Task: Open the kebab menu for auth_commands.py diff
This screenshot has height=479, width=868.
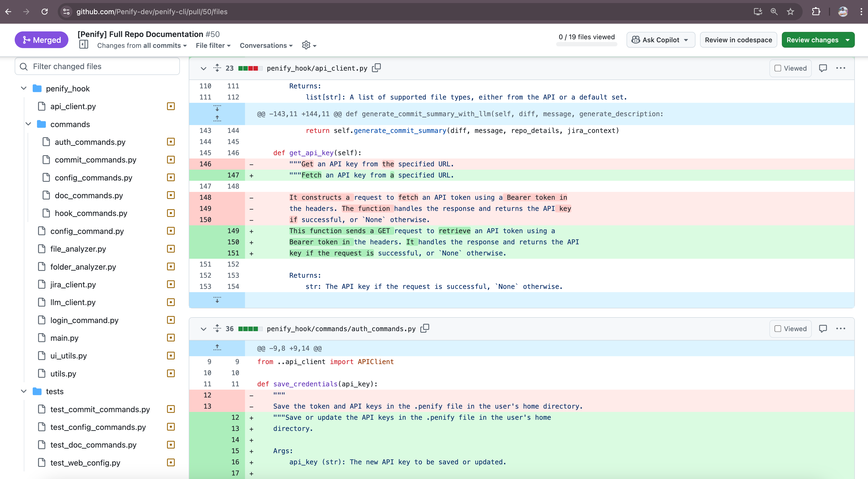Action: (841, 329)
